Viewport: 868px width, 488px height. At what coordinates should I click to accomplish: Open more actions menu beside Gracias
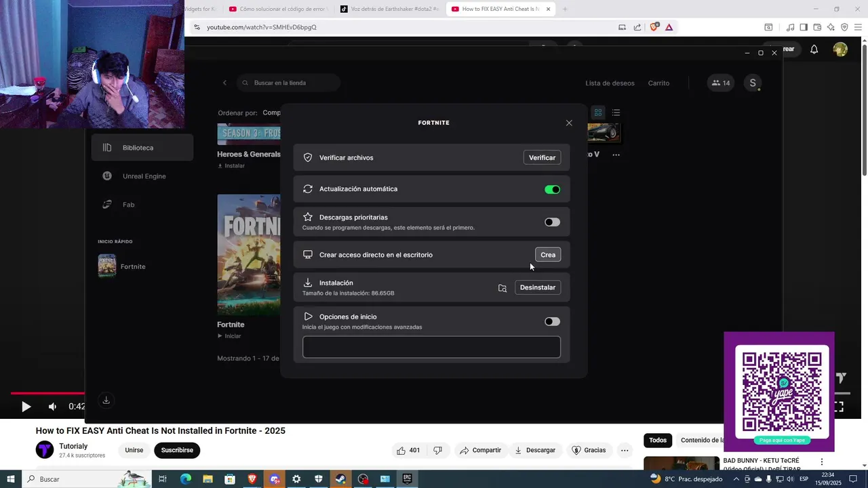(625, 450)
